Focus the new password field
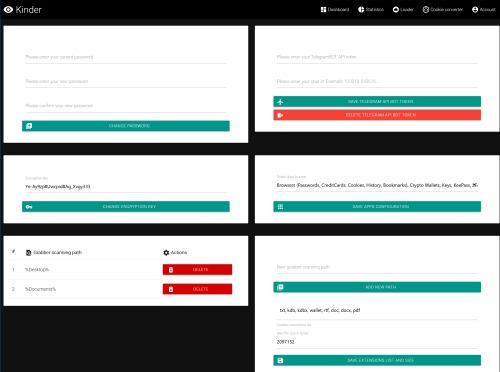Screen dimensions: 500x372 pyautogui.click(x=126, y=81)
